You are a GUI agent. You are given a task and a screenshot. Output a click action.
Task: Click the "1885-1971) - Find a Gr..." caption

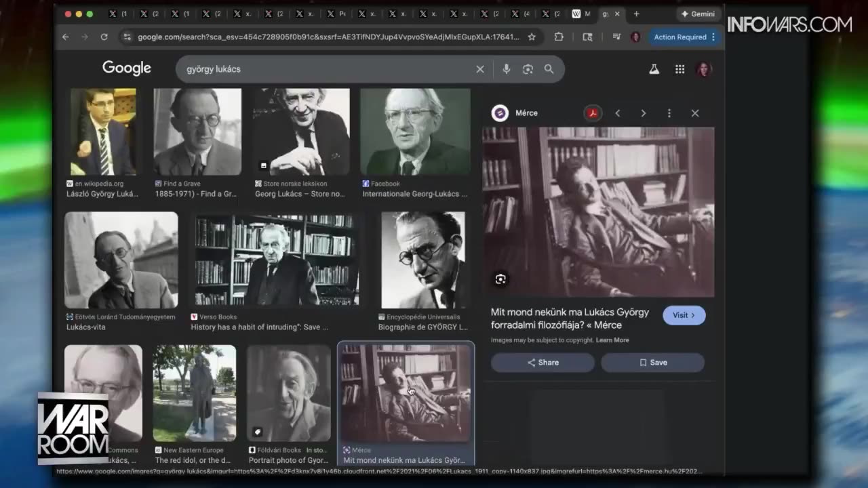point(195,194)
